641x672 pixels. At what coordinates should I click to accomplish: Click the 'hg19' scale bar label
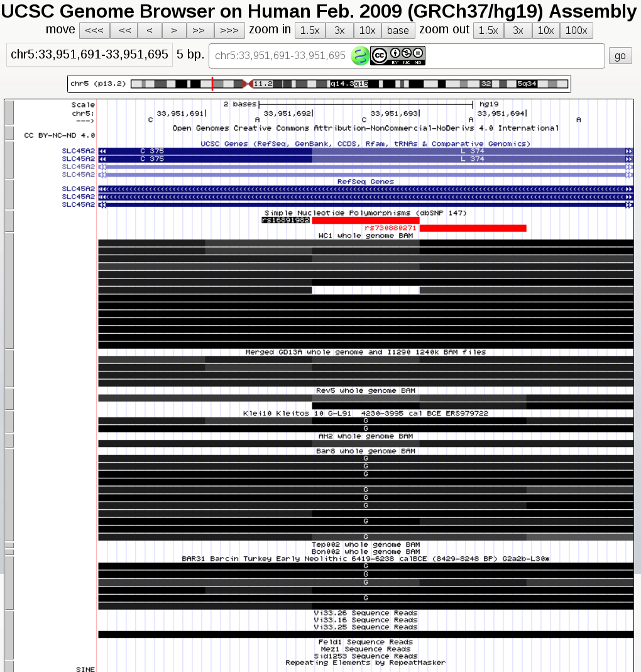(489, 104)
